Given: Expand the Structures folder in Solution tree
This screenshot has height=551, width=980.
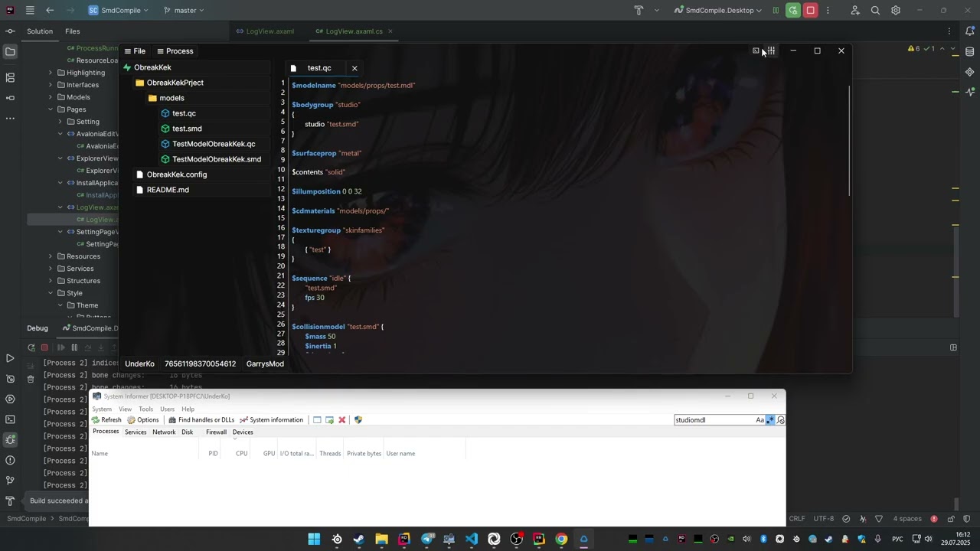Looking at the screenshot, I should click(x=51, y=281).
